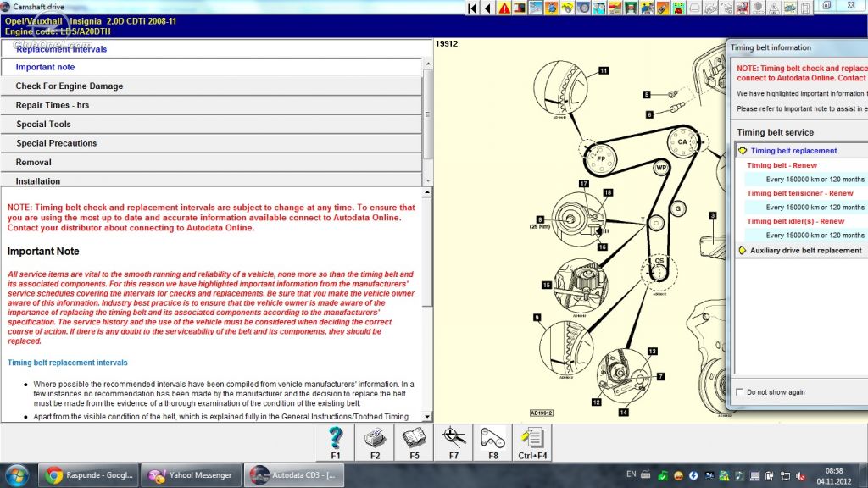The width and height of the screenshot is (868, 488).
Task: Open the Removal section
Action: click(211, 162)
